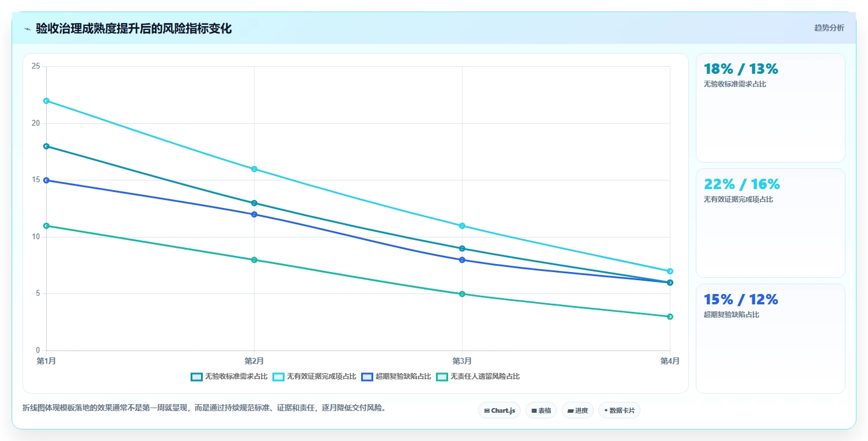Toggle the 无验收标准需求占比 legend series
Viewport: 868px width, 441px height.
229,376
